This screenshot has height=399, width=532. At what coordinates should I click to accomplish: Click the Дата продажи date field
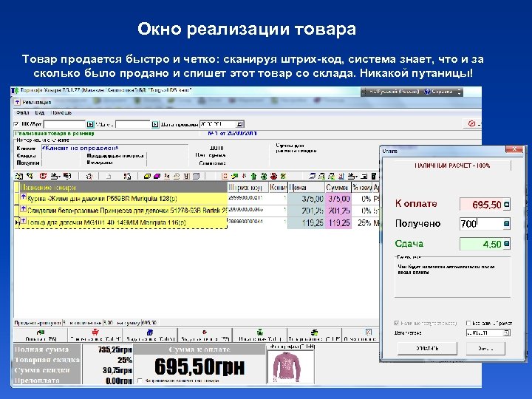coord(218,124)
